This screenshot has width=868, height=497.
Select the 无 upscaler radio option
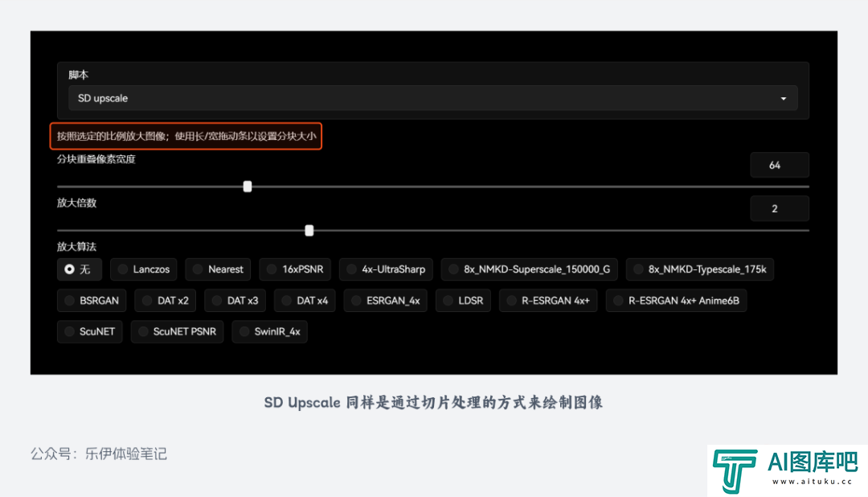[79, 269]
